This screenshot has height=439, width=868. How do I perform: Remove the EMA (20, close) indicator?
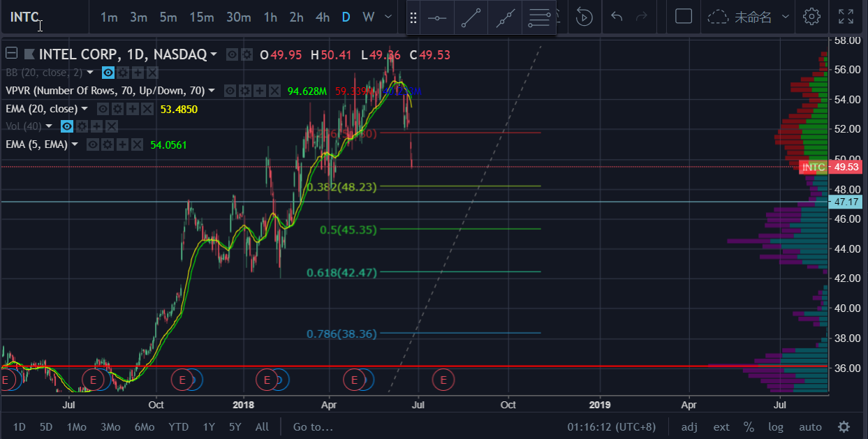[x=147, y=109]
